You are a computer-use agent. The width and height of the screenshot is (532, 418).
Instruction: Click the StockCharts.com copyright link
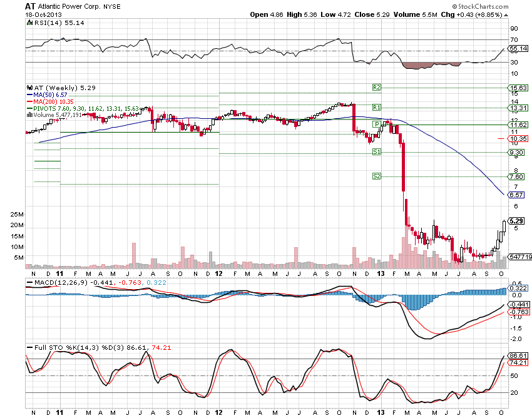click(x=480, y=6)
